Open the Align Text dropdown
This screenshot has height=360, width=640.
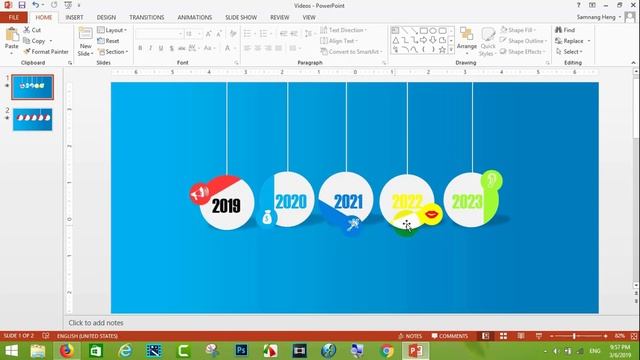click(x=339, y=41)
